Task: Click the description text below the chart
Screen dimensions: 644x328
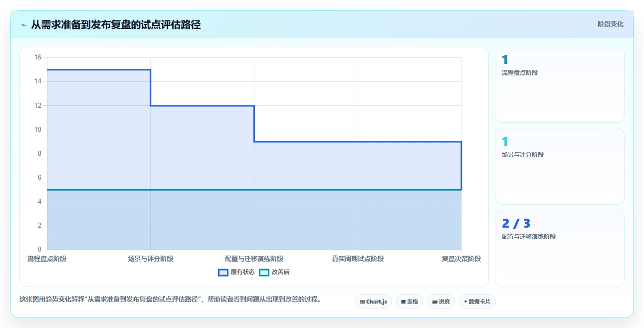Action: point(170,300)
